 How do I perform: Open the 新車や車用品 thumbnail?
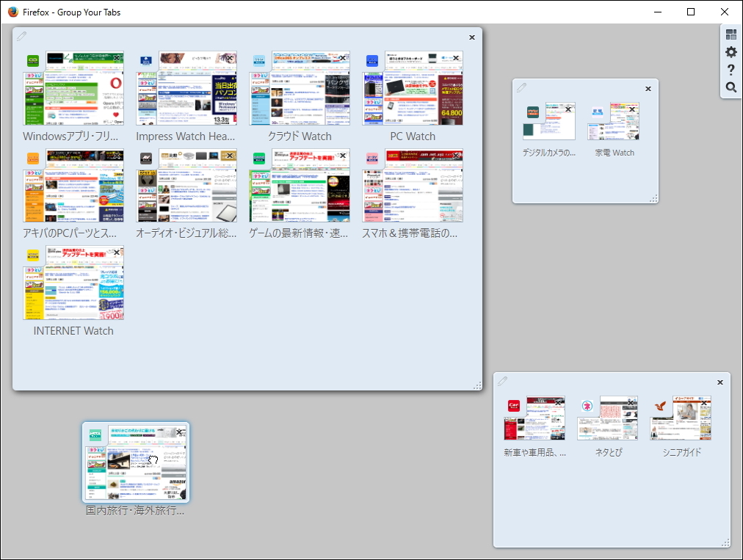(534, 418)
